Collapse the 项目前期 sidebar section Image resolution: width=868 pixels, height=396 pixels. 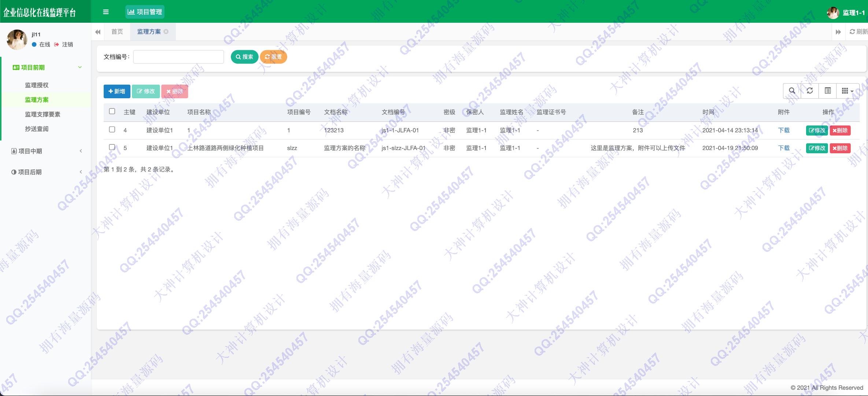46,67
